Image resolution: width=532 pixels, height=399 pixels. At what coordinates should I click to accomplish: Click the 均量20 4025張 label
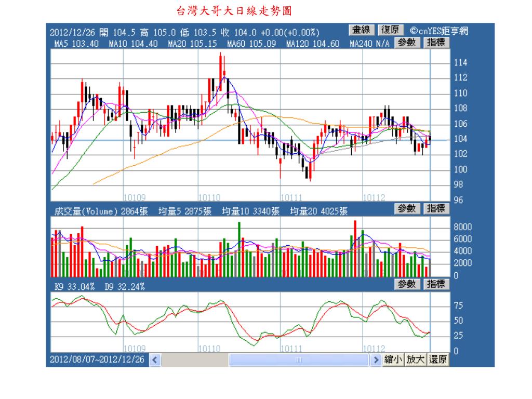(x=318, y=211)
